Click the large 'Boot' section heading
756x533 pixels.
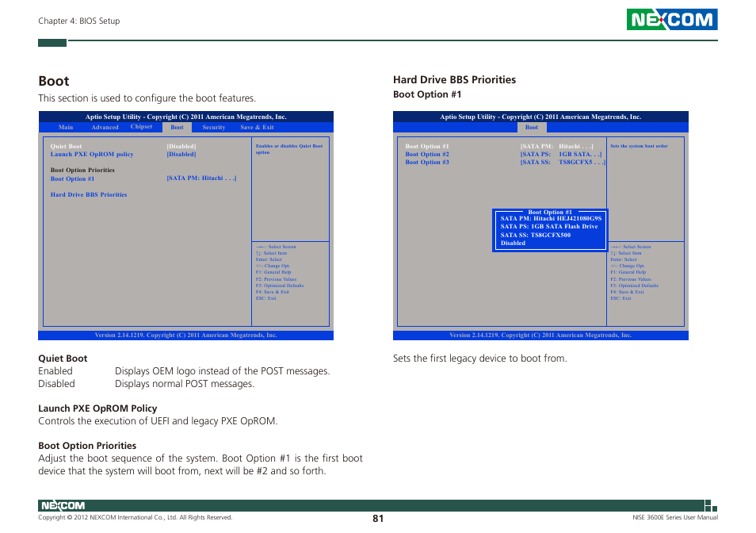[x=54, y=81]
